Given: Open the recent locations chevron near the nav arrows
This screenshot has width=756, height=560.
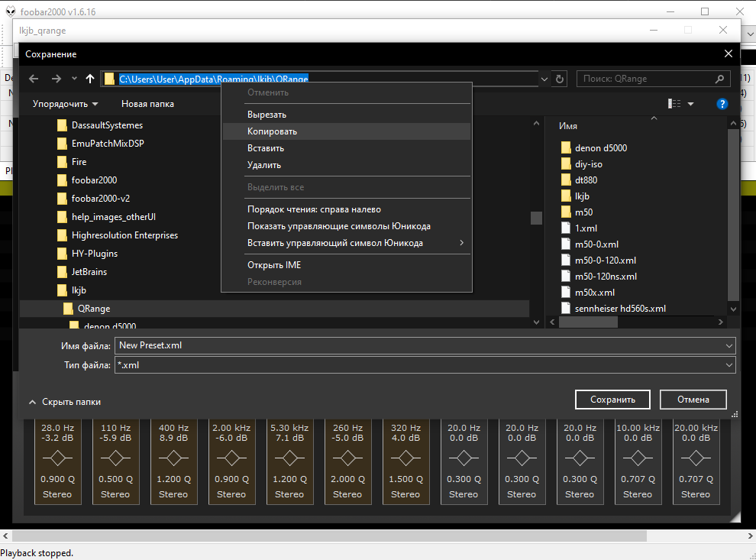Looking at the screenshot, I should click(74, 79).
